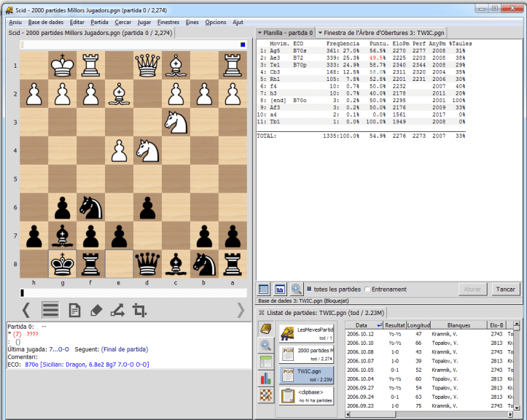This screenshot has height=420, width=527.
Task: Click the chessboard icon in game list sidebar
Action: coord(266,394)
